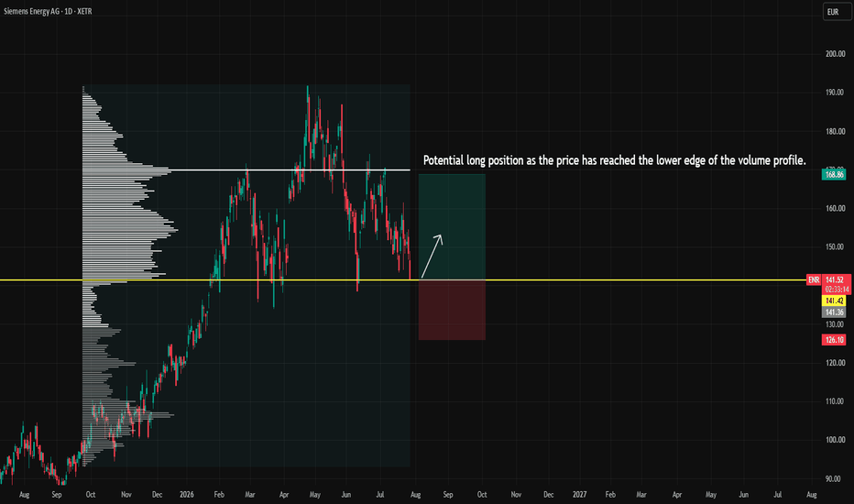Click the 200.00 level on price scale
This screenshot has height=504, width=854.
(x=835, y=54)
